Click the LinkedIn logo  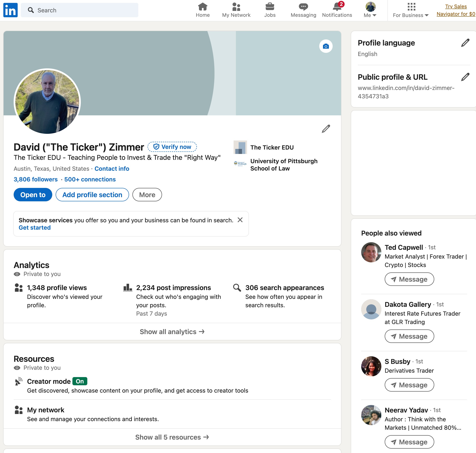point(10,10)
